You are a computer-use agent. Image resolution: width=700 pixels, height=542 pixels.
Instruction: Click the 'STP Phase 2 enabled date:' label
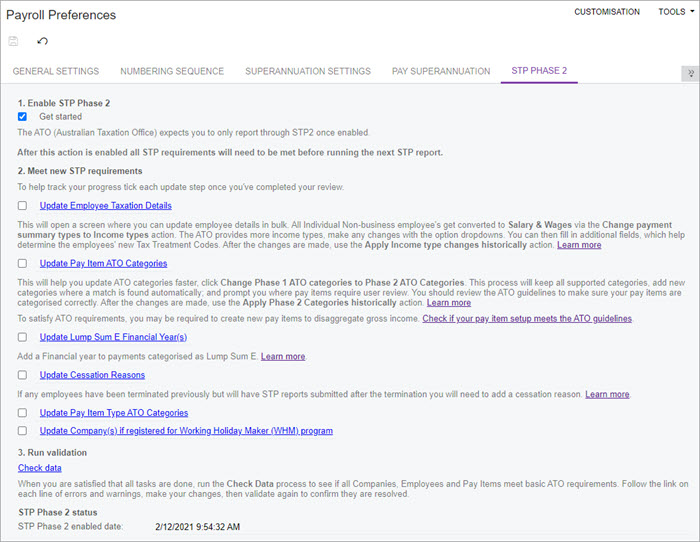point(71,526)
